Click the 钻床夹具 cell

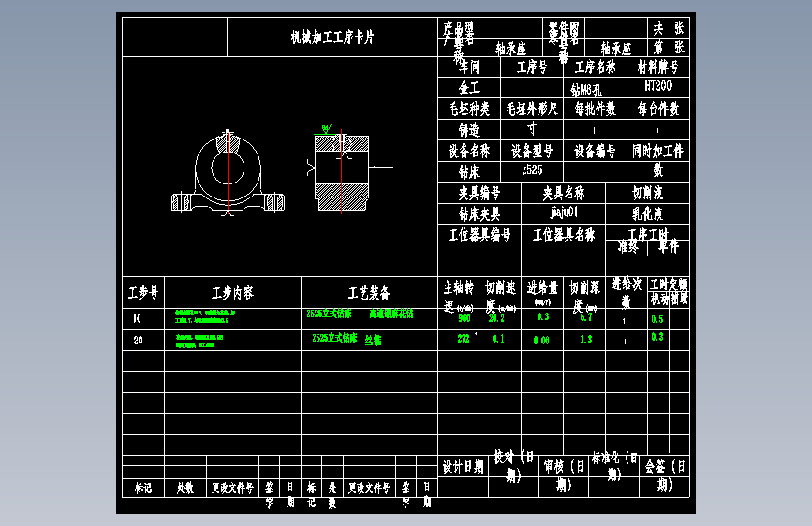click(x=480, y=213)
